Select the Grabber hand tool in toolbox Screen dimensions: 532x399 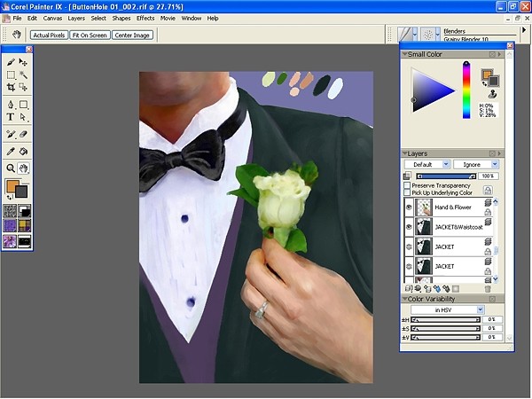[x=23, y=168]
